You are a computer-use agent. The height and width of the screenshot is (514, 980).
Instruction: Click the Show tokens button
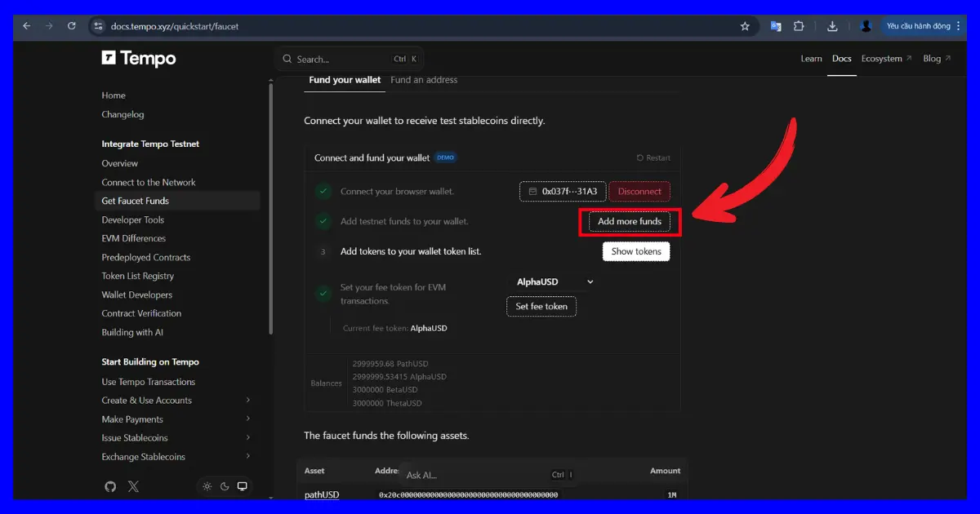point(636,251)
